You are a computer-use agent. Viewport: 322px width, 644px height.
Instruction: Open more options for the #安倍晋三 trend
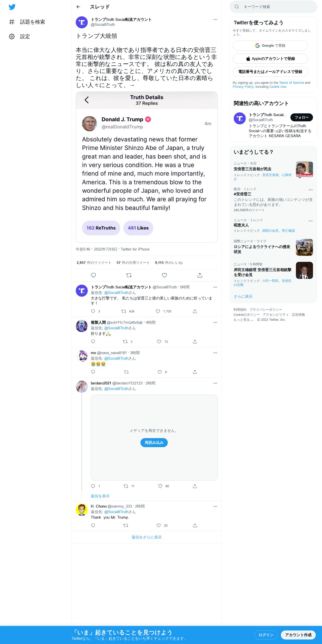[310, 190]
